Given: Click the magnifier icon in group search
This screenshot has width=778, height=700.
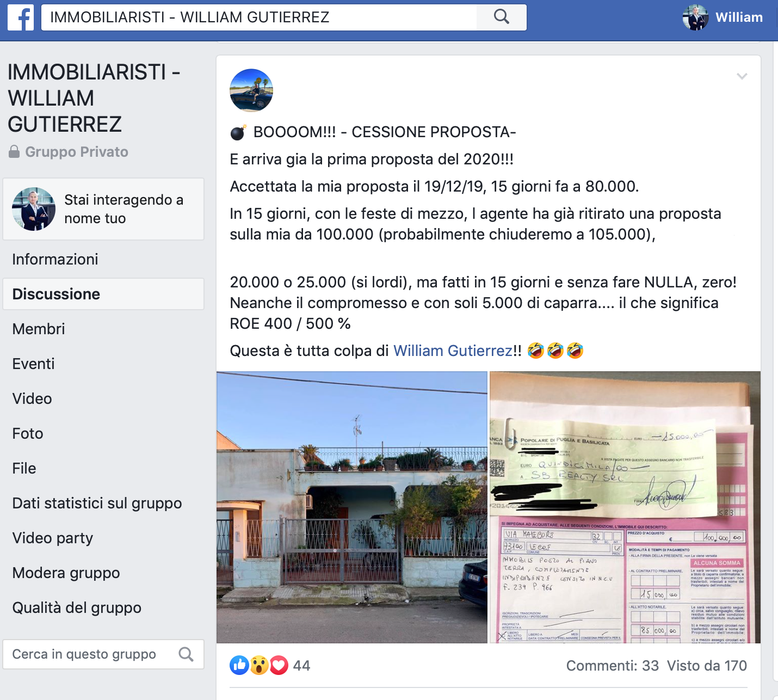Looking at the screenshot, I should point(186,654).
